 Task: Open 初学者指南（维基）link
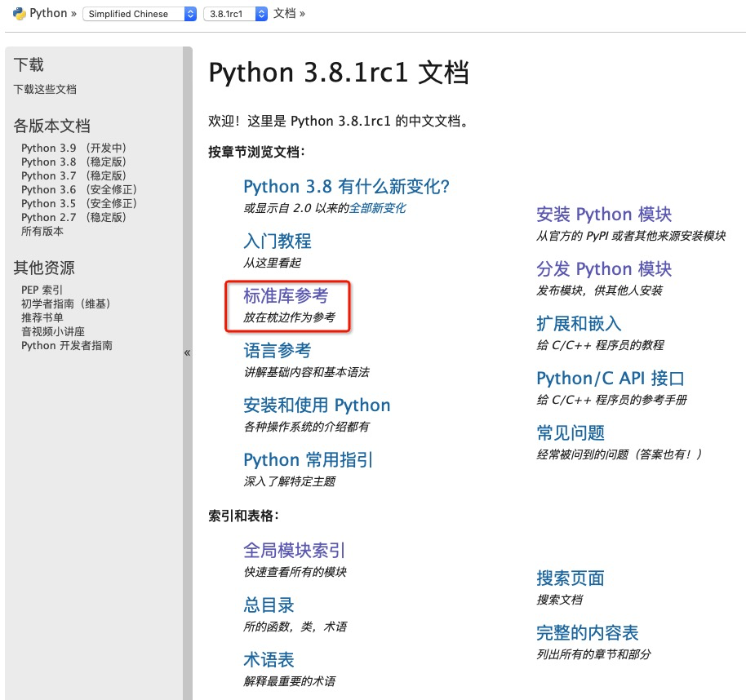(65, 303)
